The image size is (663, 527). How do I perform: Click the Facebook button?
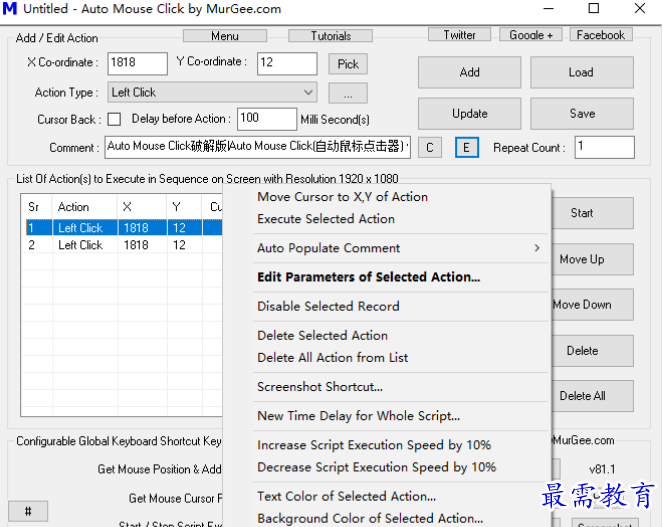[x=601, y=35]
